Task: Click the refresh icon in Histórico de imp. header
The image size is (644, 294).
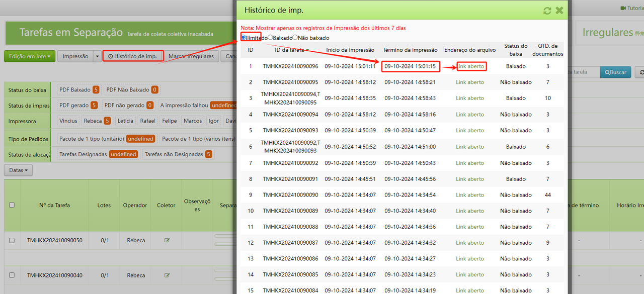Action: pos(547,11)
